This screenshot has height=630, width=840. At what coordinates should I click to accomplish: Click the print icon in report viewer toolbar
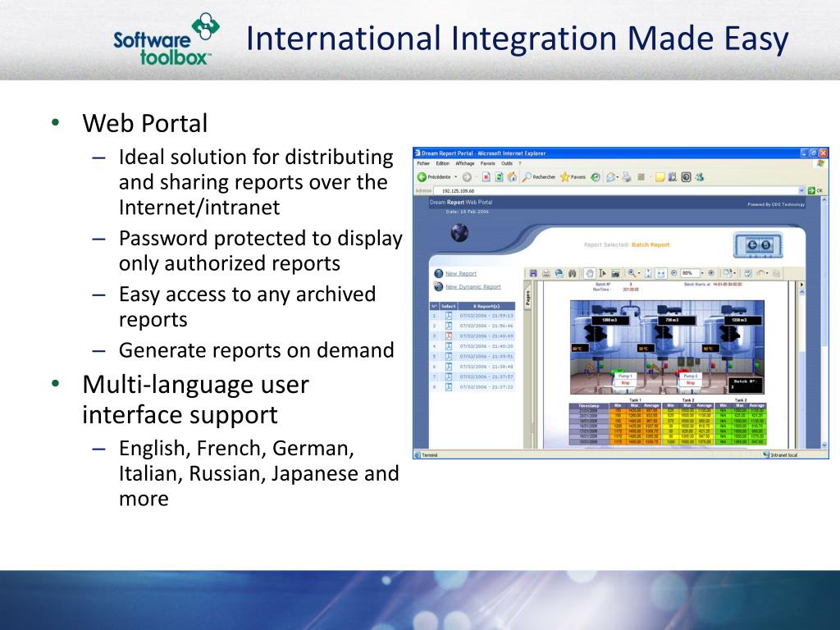click(546, 273)
